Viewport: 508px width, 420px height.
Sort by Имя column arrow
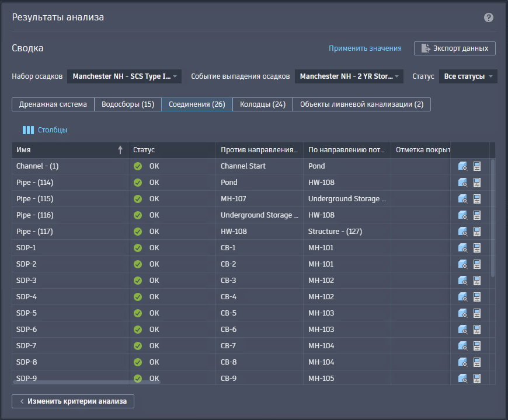(x=120, y=150)
